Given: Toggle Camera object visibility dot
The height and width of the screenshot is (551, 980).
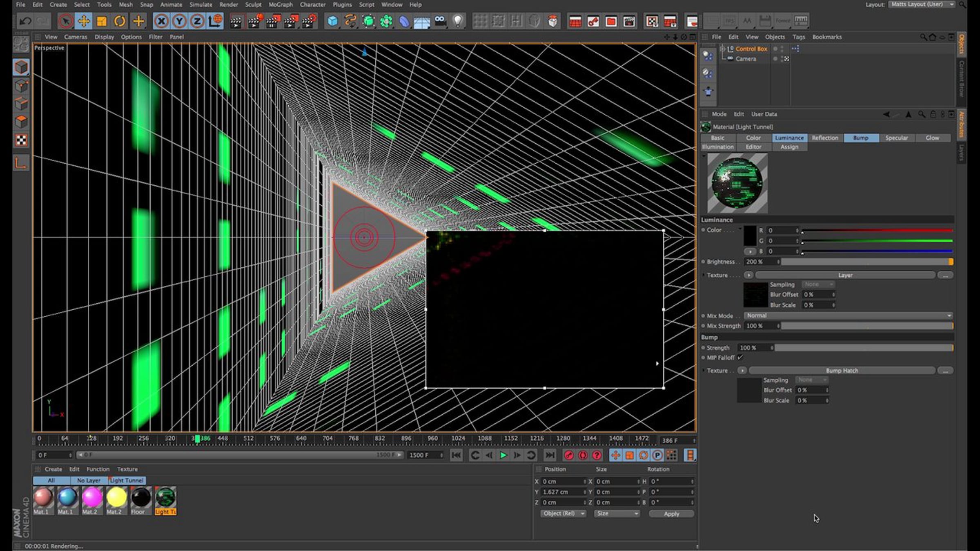Looking at the screenshot, I should point(775,59).
